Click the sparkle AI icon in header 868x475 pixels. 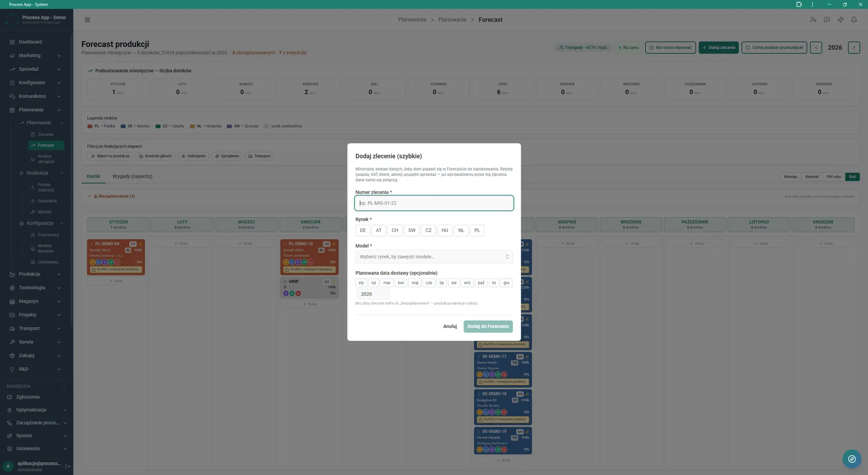click(x=840, y=20)
